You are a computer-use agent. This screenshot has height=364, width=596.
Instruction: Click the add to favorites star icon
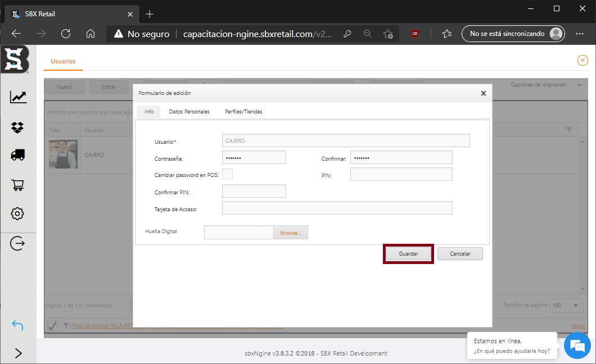pyautogui.click(x=388, y=34)
